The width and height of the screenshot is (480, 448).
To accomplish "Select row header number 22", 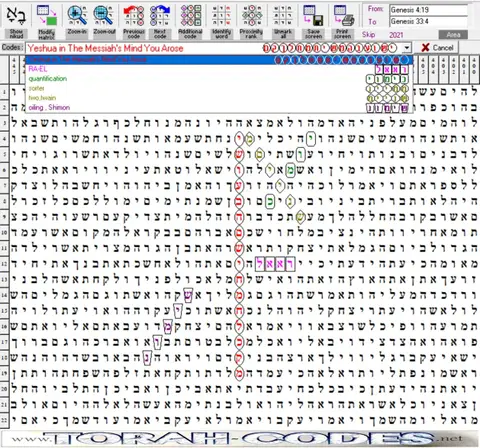I will point(4,420).
